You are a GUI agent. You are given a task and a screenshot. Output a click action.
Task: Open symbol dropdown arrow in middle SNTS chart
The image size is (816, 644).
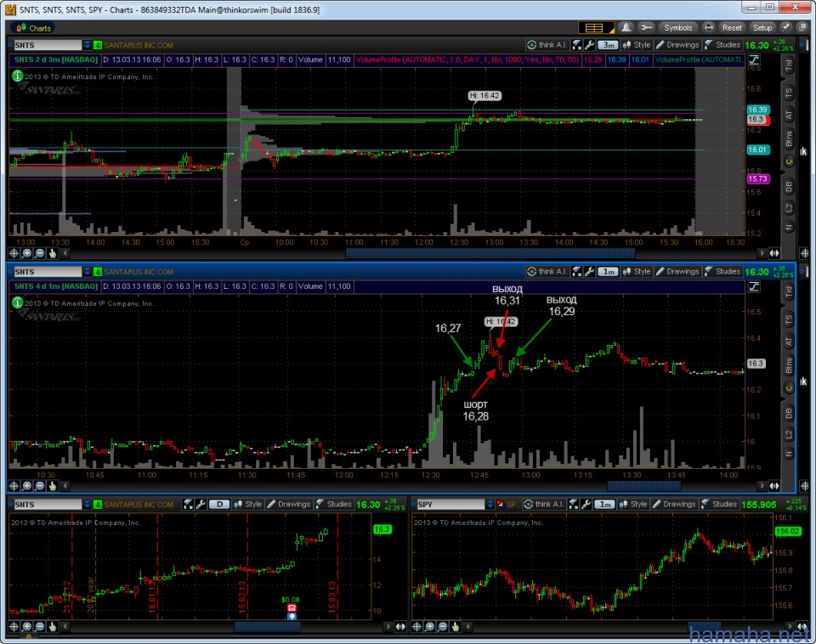click(x=87, y=272)
